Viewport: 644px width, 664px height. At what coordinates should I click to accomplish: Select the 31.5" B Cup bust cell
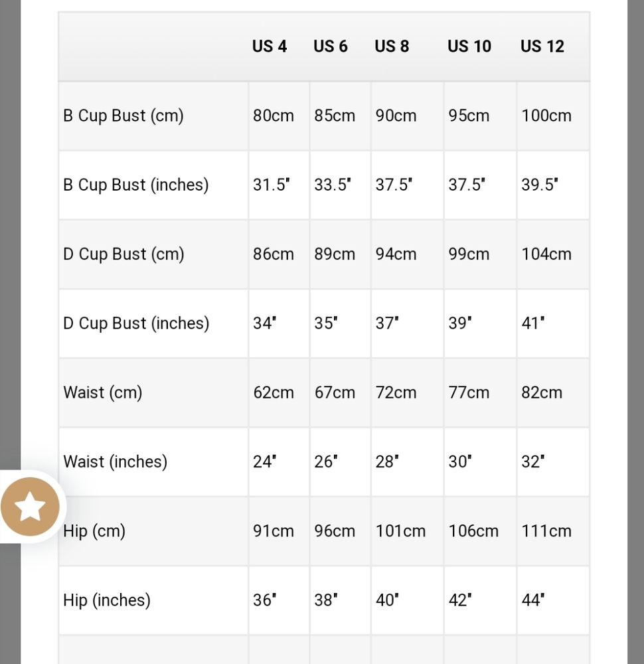pos(272,185)
